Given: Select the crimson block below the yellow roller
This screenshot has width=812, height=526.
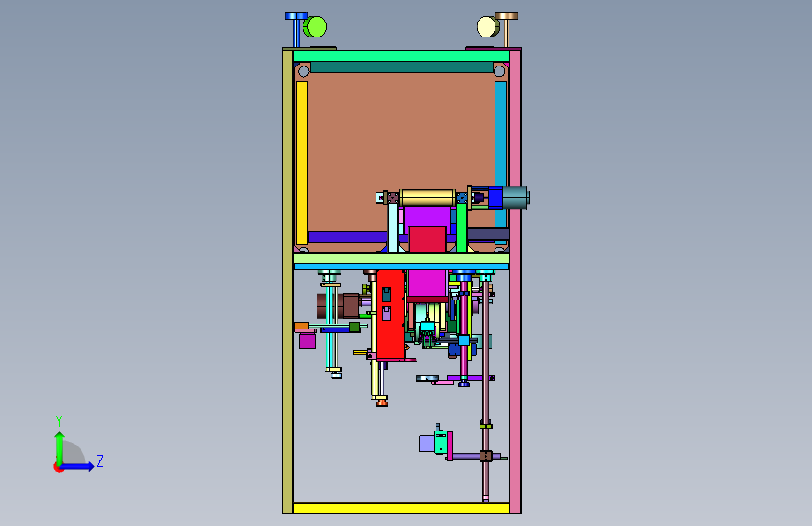Looking at the screenshot, I should [x=427, y=240].
